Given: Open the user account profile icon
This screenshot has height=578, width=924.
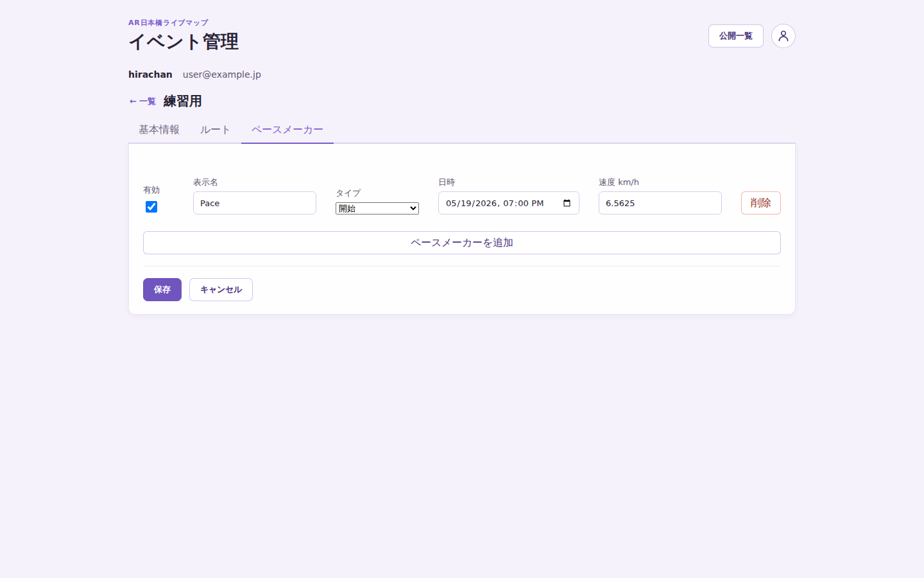Looking at the screenshot, I should [x=783, y=36].
